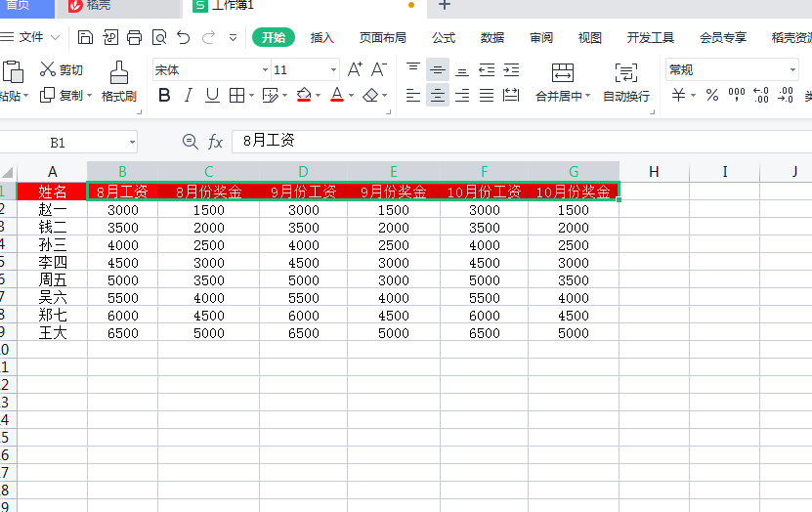Apply the red fill color bucket

click(304, 95)
